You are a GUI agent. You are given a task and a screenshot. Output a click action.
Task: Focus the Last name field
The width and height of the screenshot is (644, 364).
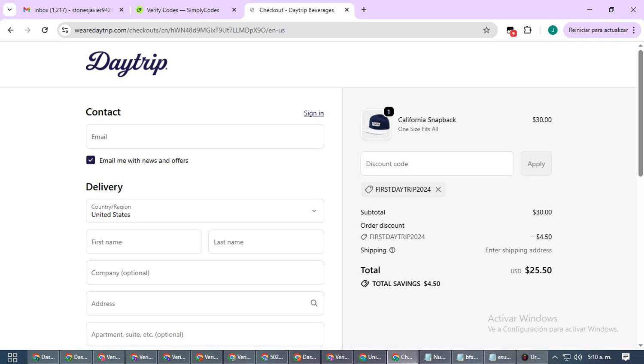pyautogui.click(x=266, y=242)
